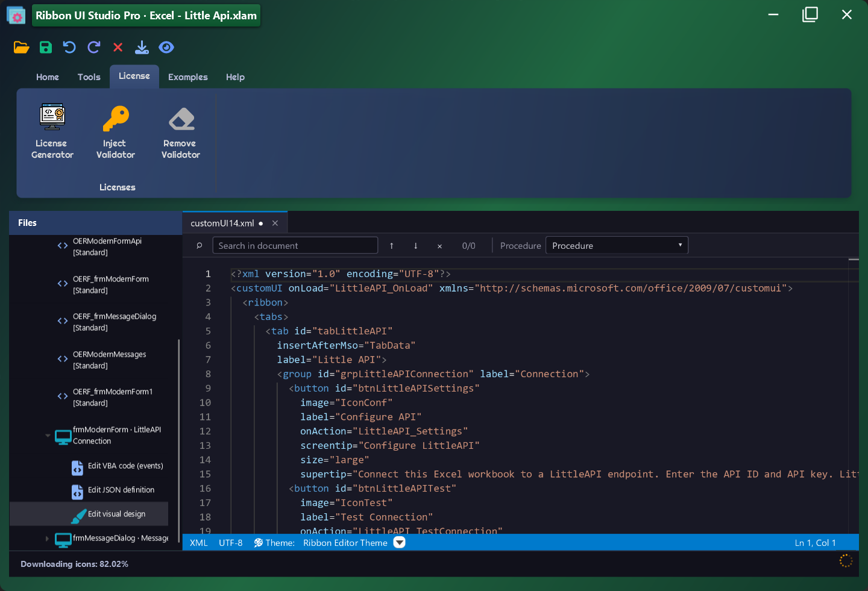Image resolution: width=868 pixels, height=591 pixels.
Task: Click the UTF-8 encoding status entry
Action: (231, 543)
